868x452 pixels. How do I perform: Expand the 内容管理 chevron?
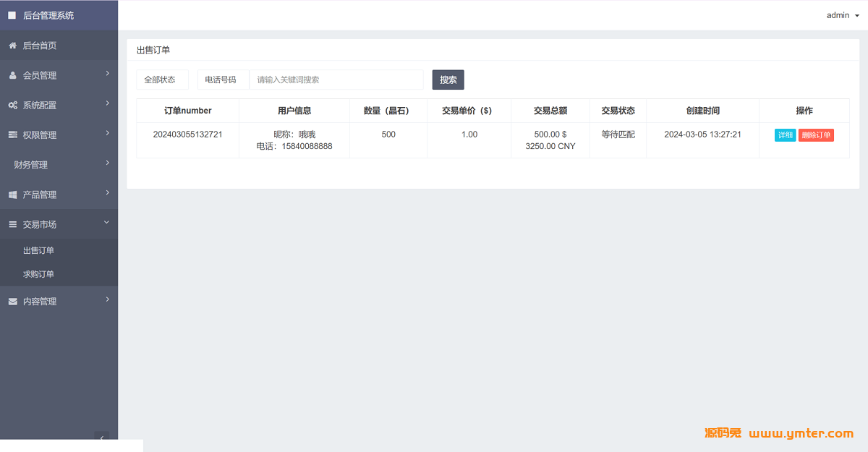tap(107, 299)
